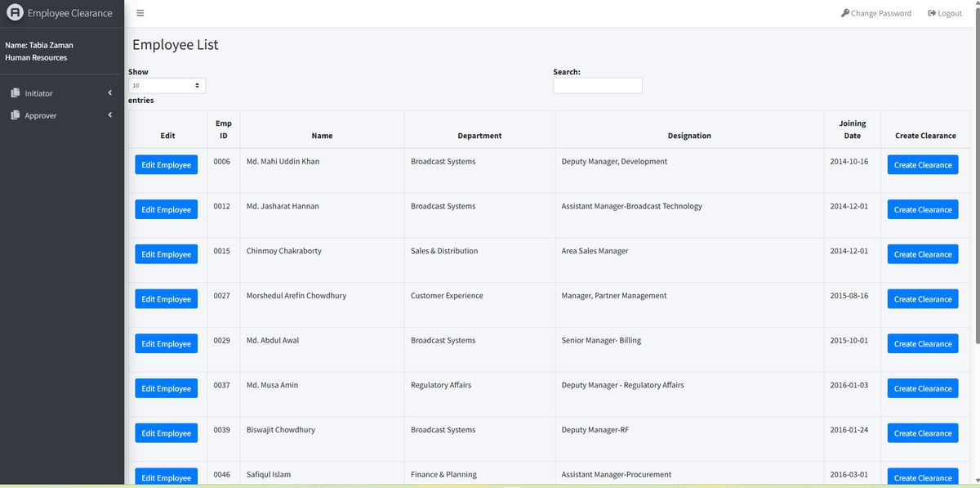Toggle sidebar with hamburger menu icon
Screen dimensions: 980x488
[x=140, y=13]
